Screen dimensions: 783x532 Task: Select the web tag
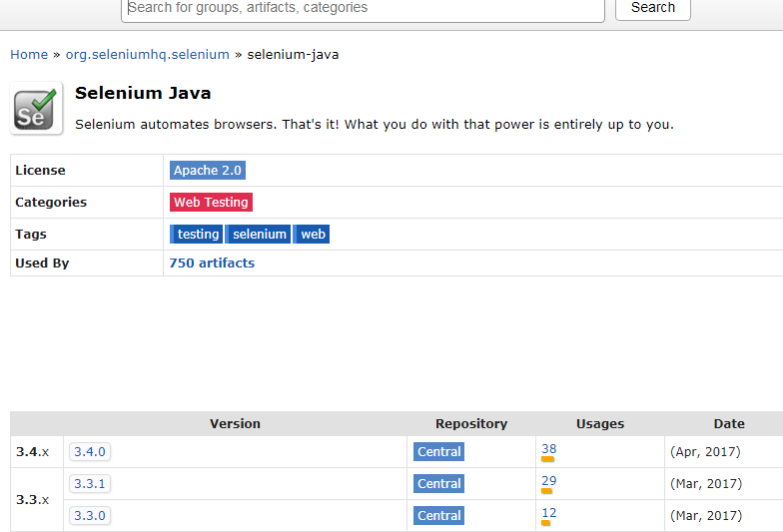(312, 234)
